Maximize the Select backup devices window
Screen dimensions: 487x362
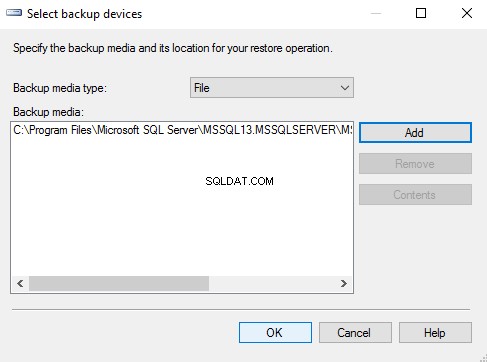(421, 13)
